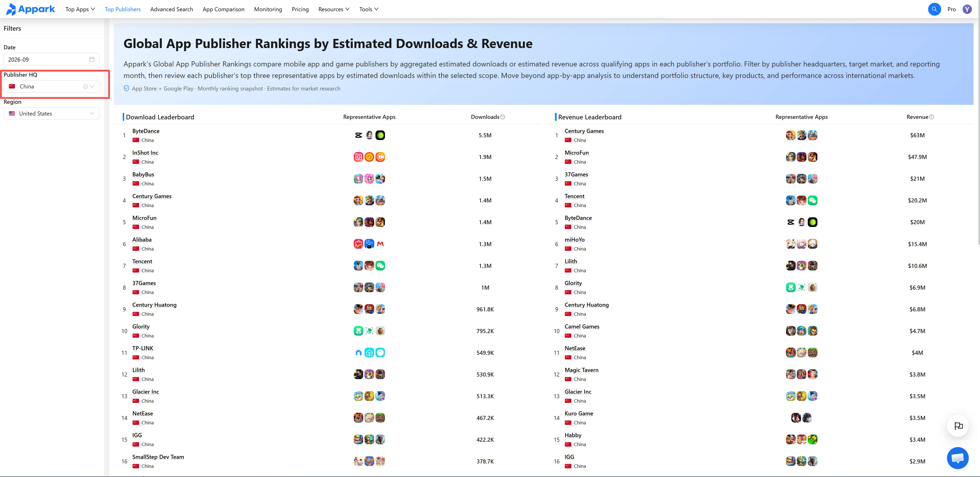
Task: Go to Top Publishers tab
Action: (x=122, y=9)
